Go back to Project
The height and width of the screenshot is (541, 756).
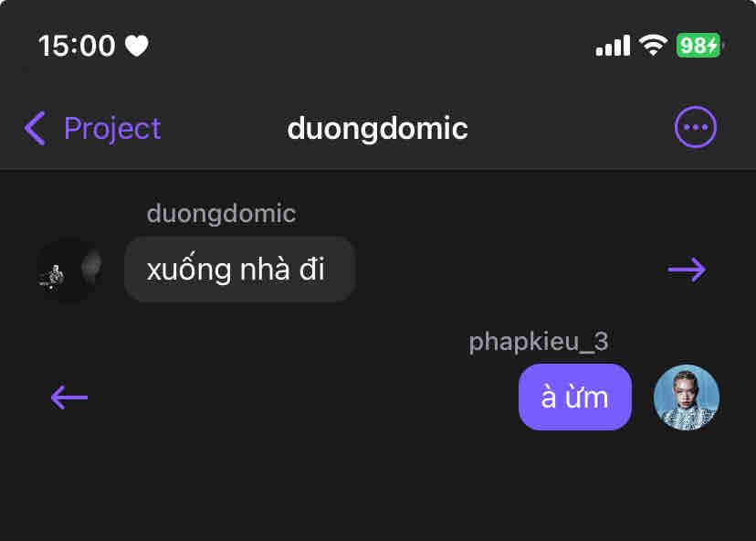[x=92, y=128]
